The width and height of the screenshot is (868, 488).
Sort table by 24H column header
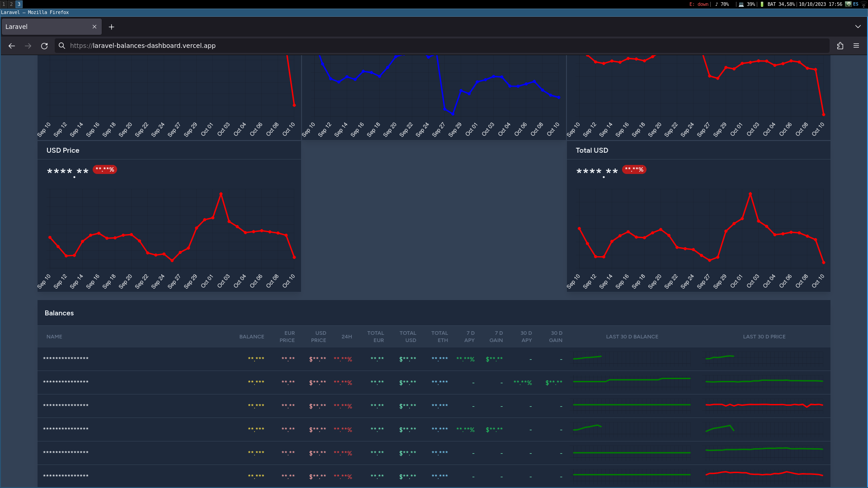(347, 337)
